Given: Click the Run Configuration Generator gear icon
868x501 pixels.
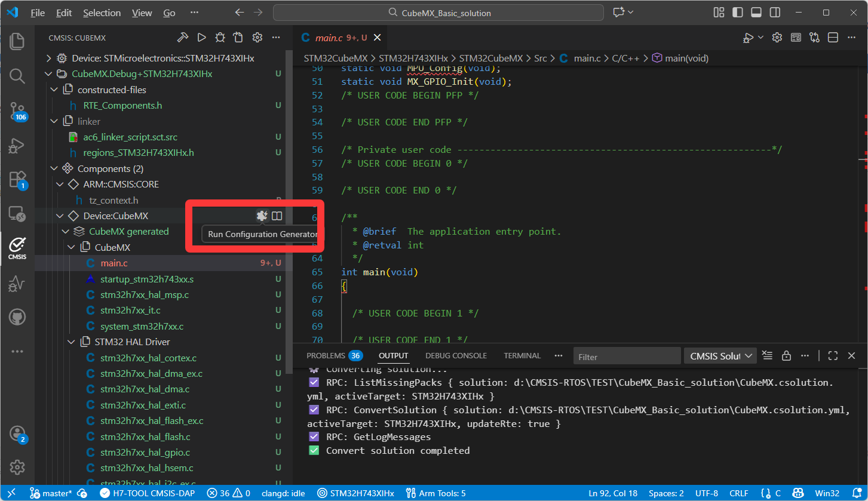Looking at the screenshot, I should coord(261,216).
